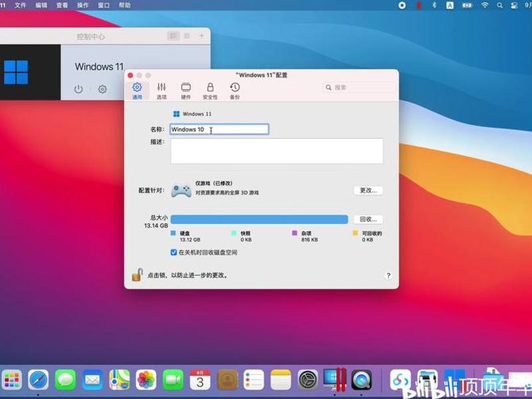
Task: Open Maps from the Dock
Action: point(120,380)
